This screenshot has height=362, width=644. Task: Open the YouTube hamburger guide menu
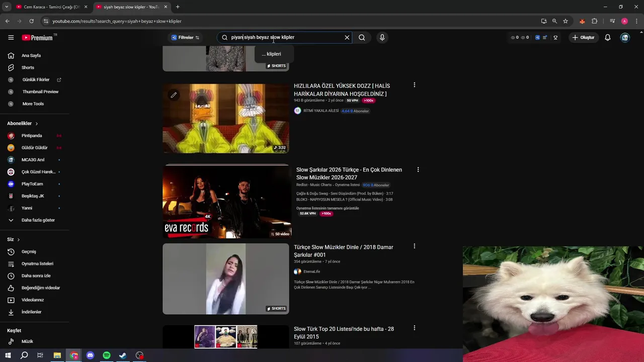[11, 38]
